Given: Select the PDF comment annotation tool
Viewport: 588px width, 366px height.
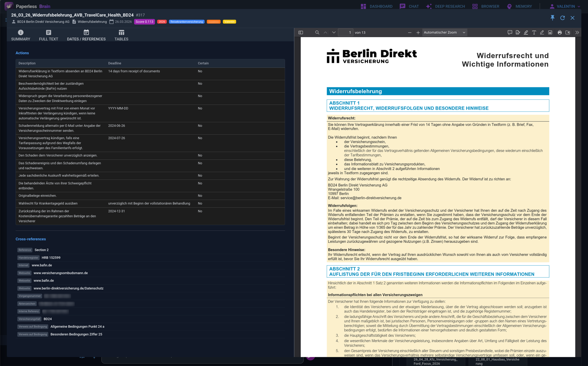Looking at the screenshot, I should pyautogui.click(x=510, y=33).
